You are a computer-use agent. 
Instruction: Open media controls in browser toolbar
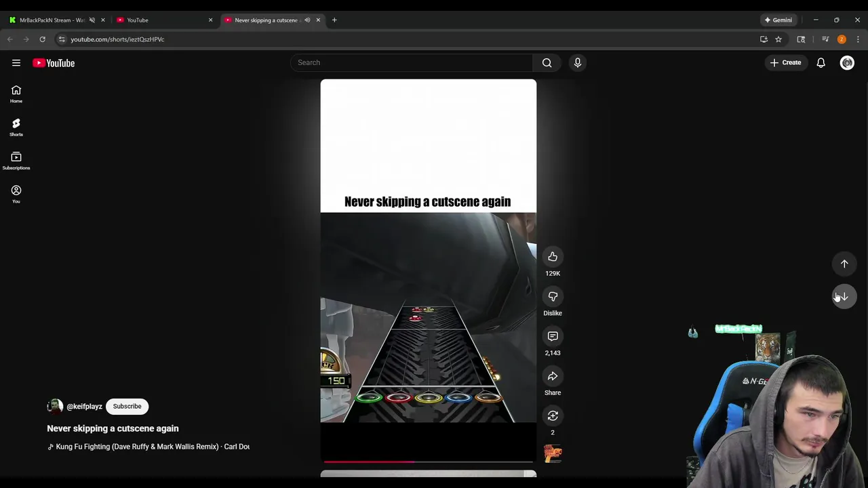click(x=825, y=39)
